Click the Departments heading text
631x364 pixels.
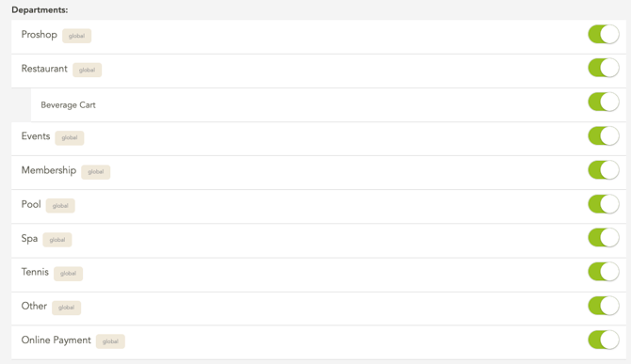40,10
